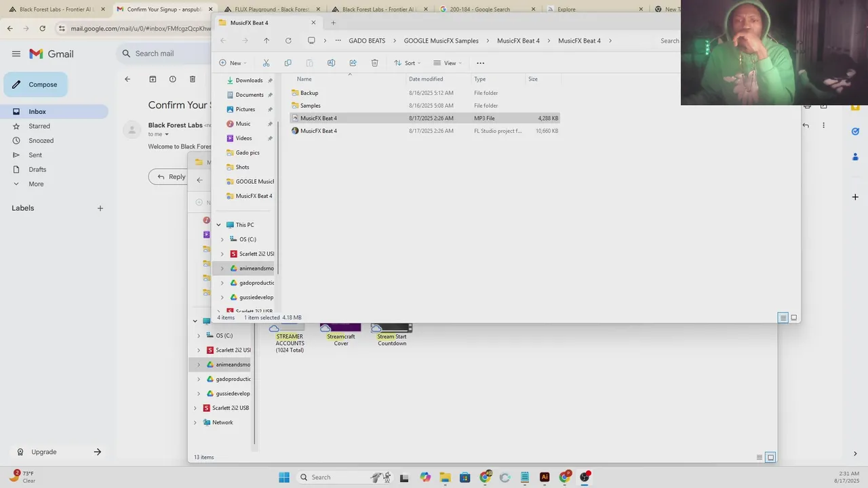The image size is (868, 488).
Task: Go to GADO BEATS in breadcrumb path
Action: [367, 41]
